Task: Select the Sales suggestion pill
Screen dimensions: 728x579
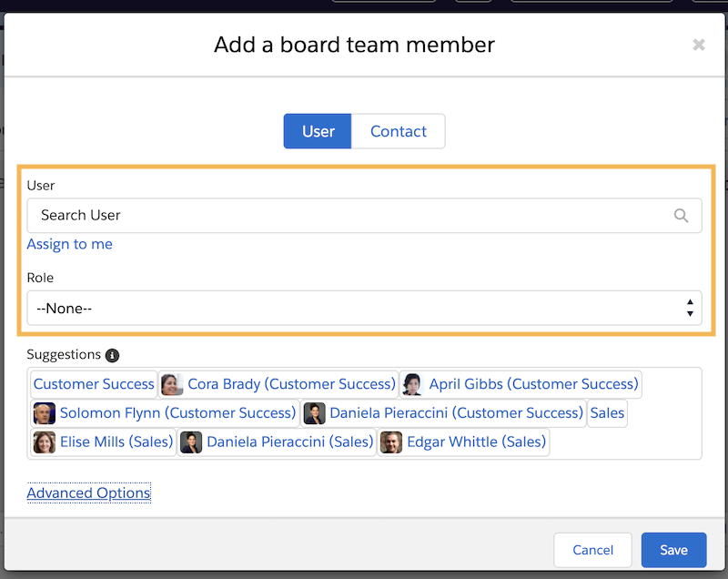Action: tap(607, 412)
